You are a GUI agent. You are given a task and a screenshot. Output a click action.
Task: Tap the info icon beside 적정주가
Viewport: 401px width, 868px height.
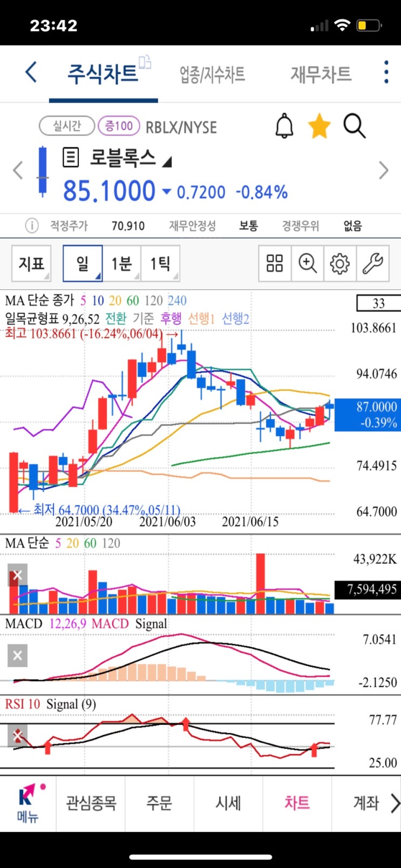click(32, 226)
